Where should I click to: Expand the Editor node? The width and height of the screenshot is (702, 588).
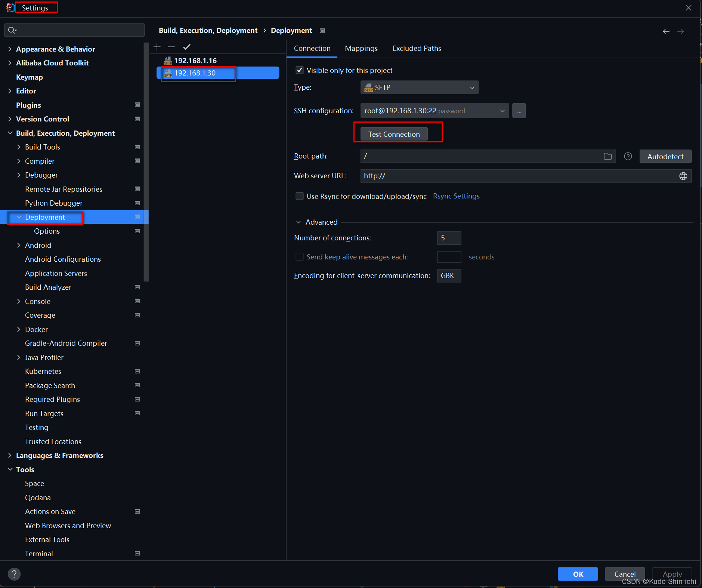tap(10, 91)
